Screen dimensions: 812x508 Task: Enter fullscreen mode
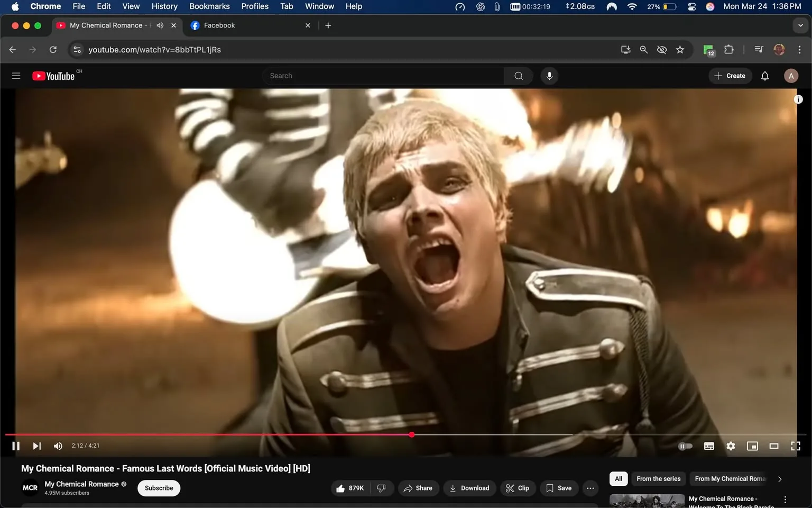[795, 446]
